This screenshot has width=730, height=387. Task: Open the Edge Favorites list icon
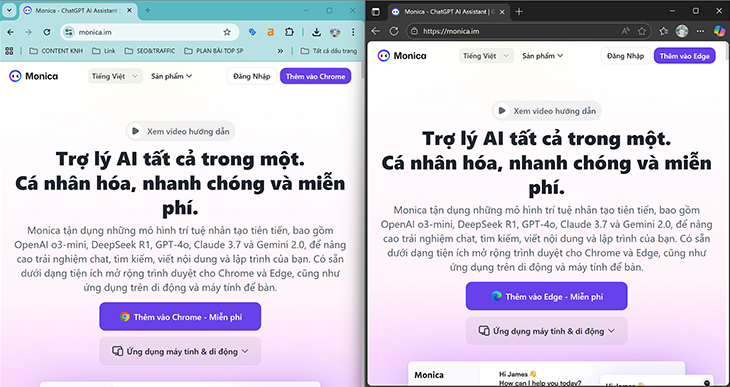[x=664, y=31]
